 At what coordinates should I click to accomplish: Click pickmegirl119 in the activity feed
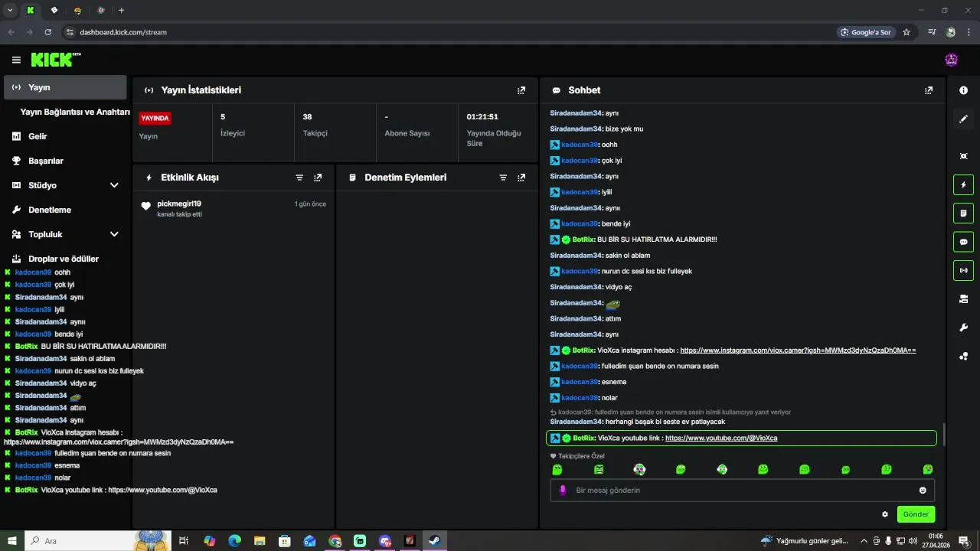click(179, 204)
